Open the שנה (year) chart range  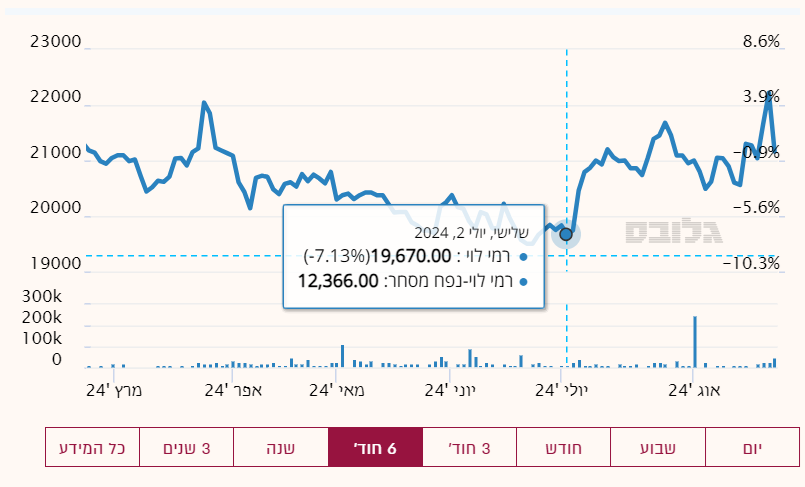[x=280, y=447]
